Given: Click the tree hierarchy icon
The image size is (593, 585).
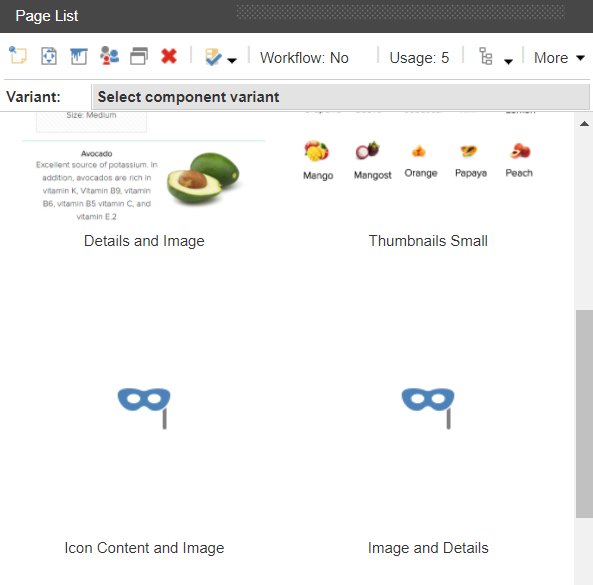Looking at the screenshot, I should [486, 56].
